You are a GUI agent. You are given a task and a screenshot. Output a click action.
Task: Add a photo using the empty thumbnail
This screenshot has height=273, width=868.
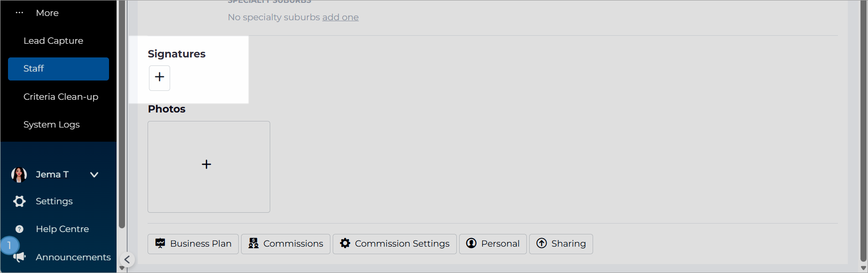coord(209,167)
